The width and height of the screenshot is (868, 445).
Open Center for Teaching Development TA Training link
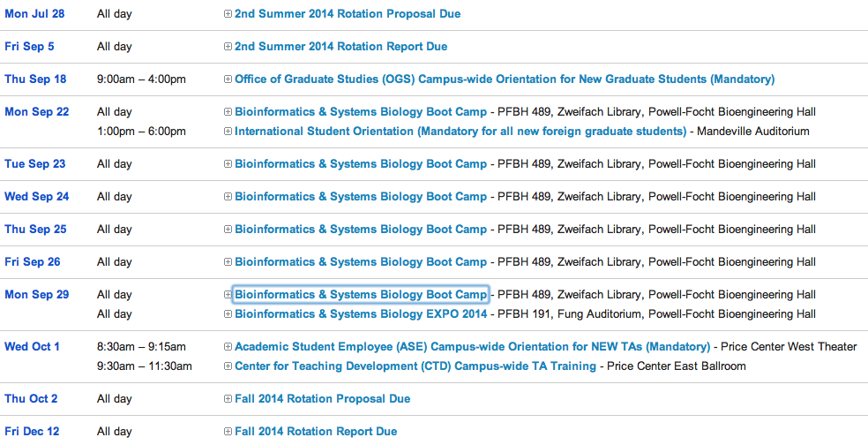click(x=415, y=366)
